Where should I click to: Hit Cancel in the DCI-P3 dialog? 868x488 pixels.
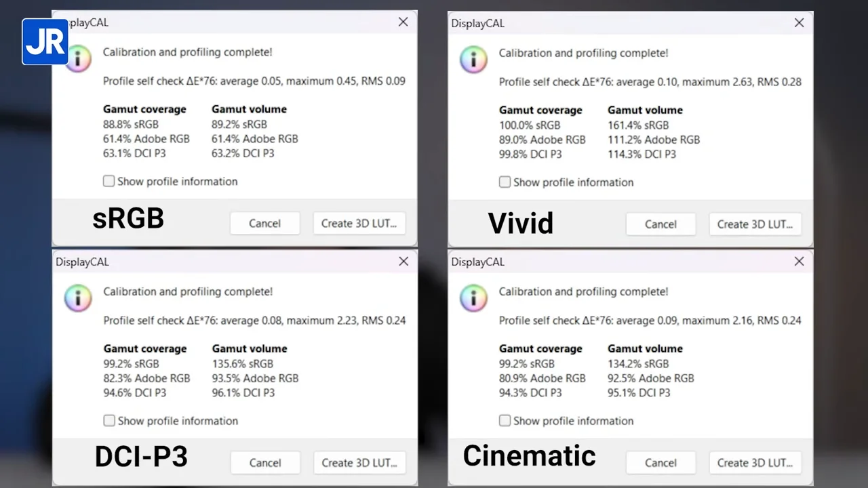[264, 463]
